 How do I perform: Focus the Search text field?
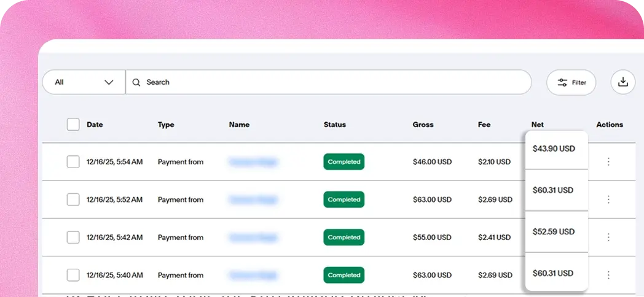pos(332,82)
